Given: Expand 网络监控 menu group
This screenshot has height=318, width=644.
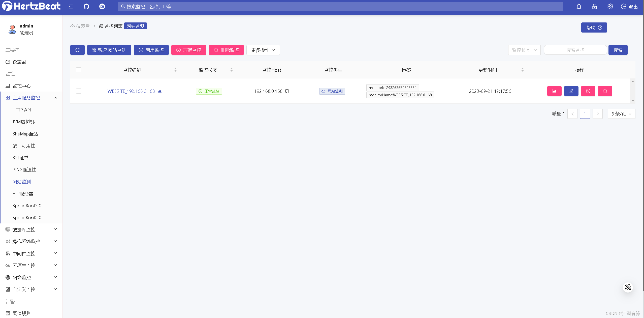Looking at the screenshot, I should point(31,277).
